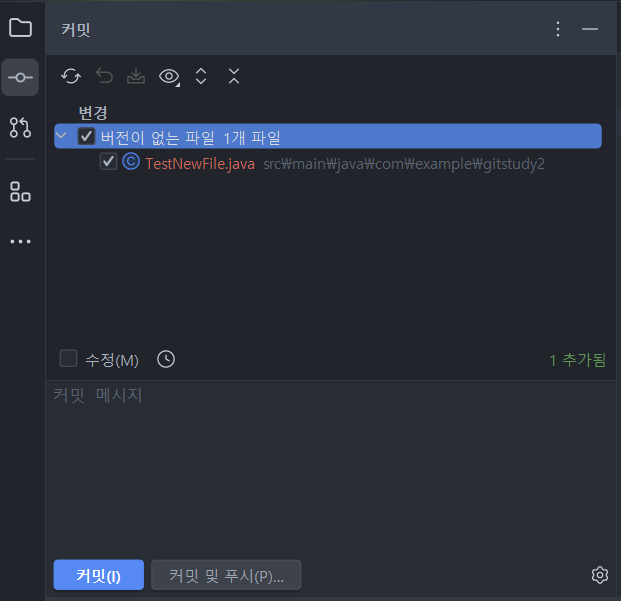
Task: Click the Rollback arrow icon
Action: click(104, 76)
